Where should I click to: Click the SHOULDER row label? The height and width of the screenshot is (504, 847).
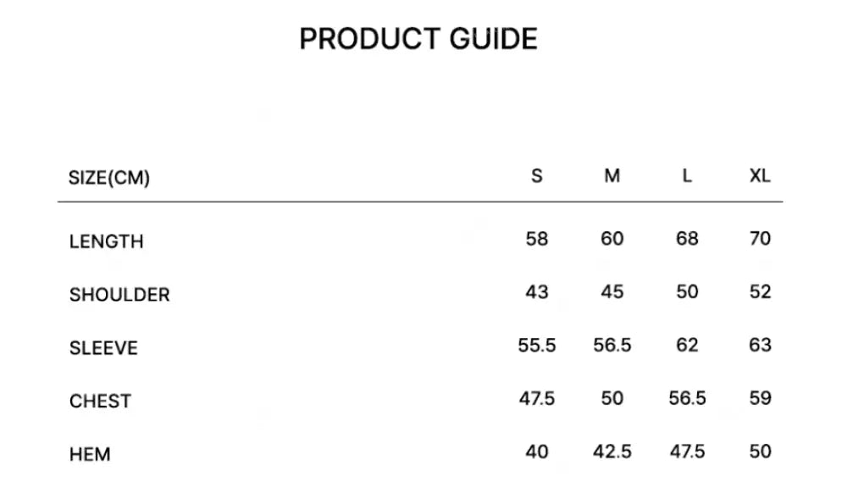pos(119,295)
